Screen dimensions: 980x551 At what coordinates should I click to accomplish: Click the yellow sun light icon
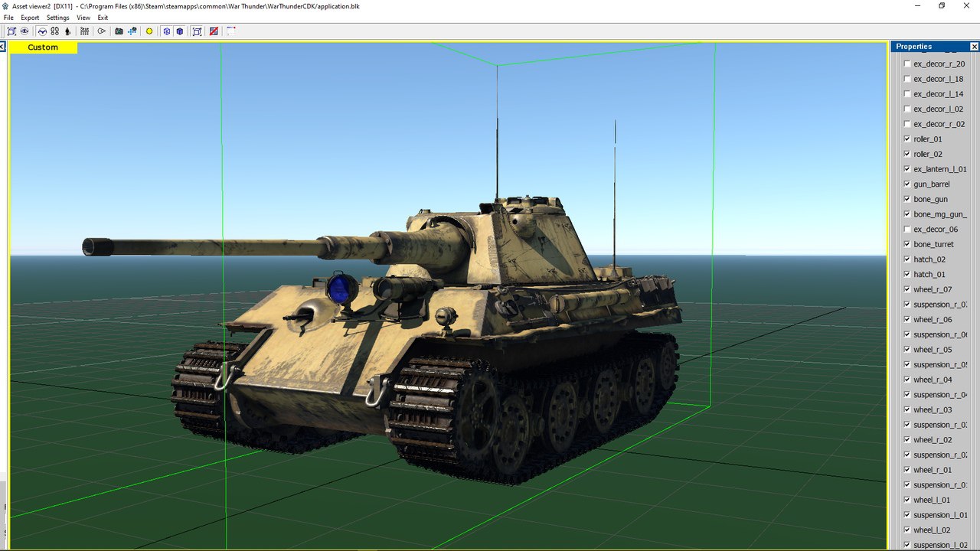pyautogui.click(x=149, y=31)
